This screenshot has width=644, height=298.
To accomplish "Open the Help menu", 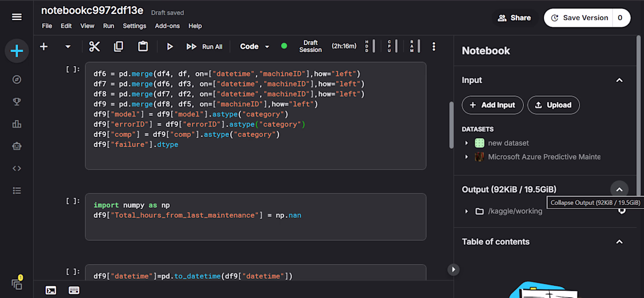I will (195, 26).
